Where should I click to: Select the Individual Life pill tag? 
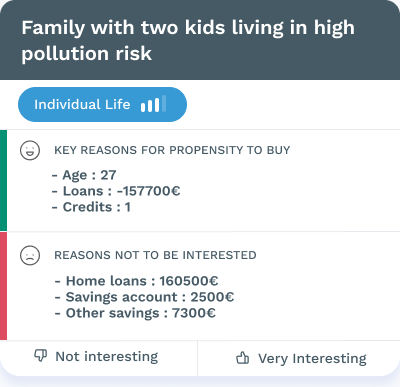(x=102, y=104)
